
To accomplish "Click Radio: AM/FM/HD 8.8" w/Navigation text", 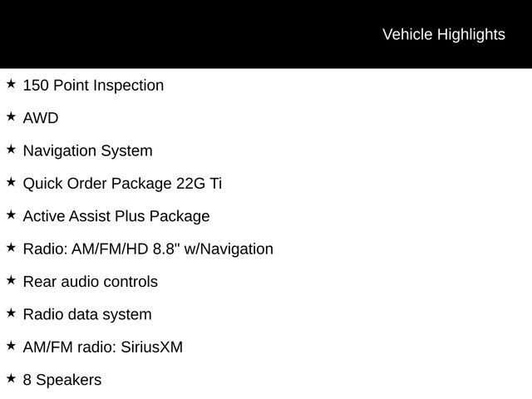I will [148, 249].
